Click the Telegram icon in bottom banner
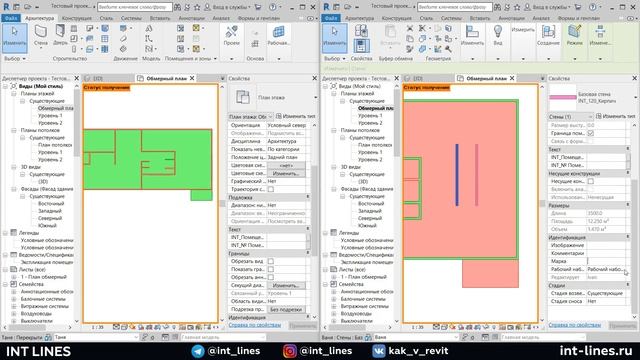 click(x=198, y=351)
